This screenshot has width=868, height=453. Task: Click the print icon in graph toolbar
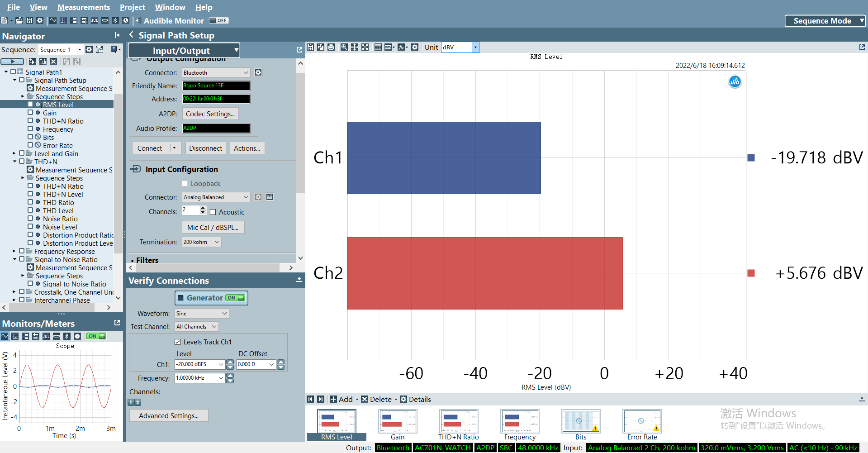pyautogui.click(x=331, y=47)
